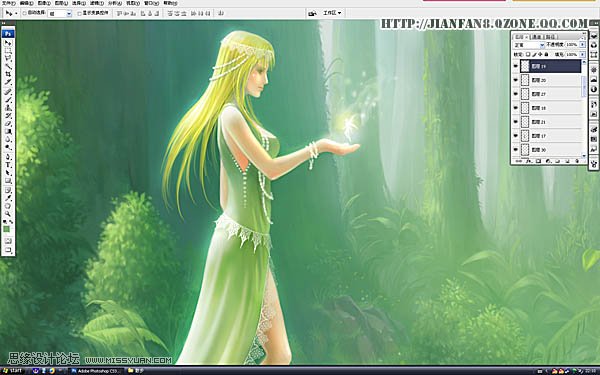Select the Eraser tool

point(8,124)
